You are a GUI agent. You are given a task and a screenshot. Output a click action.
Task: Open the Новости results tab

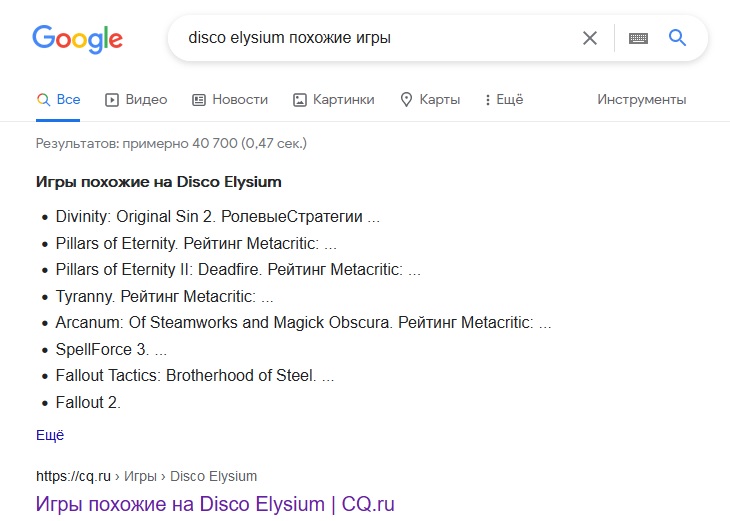(240, 99)
